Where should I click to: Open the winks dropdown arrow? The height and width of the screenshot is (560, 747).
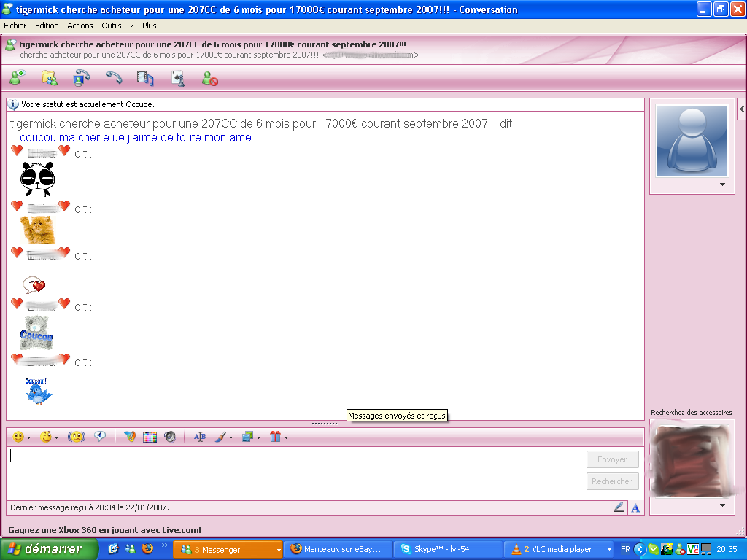(56, 438)
